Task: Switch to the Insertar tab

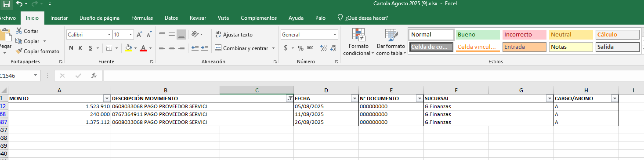Action: (x=59, y=18)
